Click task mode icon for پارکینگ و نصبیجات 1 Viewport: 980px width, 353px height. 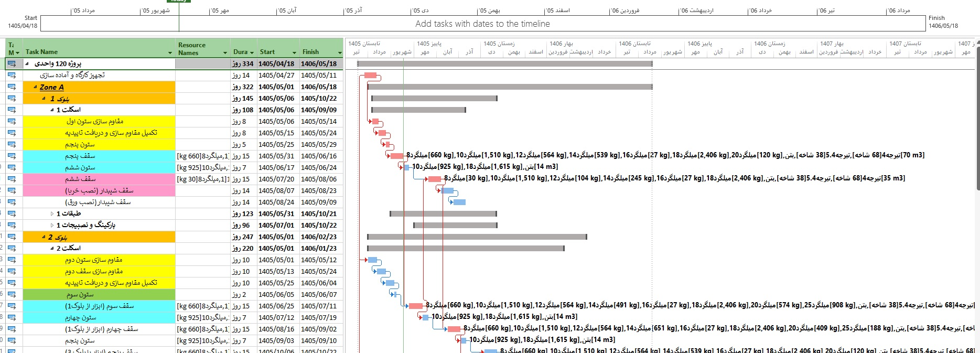[12, 225]
